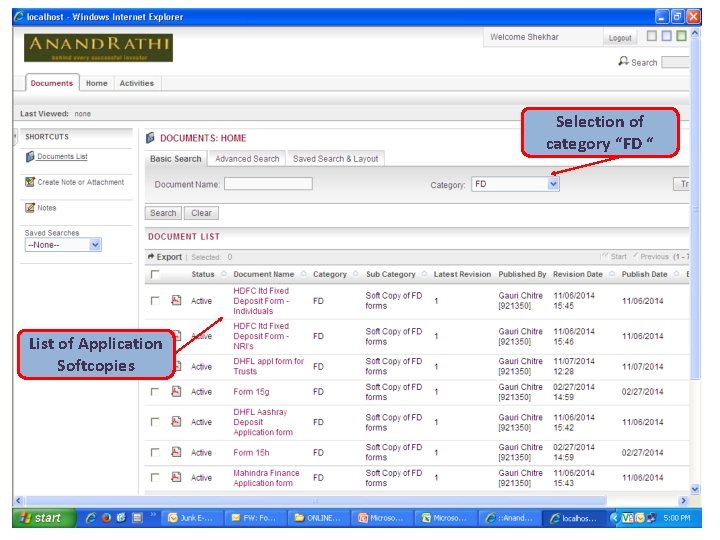Check the HDFC Individuals form row checkbox
This screenshot has height=540, width=720.
click(x=155, y=301)
